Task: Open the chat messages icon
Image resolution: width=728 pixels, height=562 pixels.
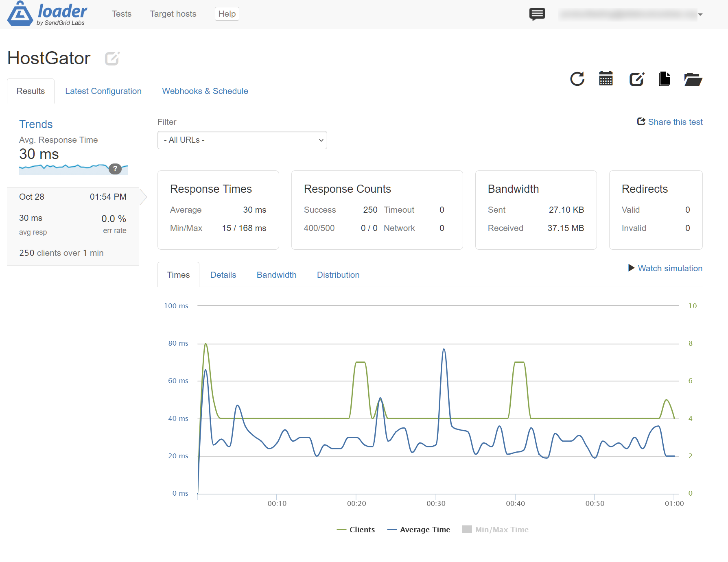Action: (x=537, y=14)
